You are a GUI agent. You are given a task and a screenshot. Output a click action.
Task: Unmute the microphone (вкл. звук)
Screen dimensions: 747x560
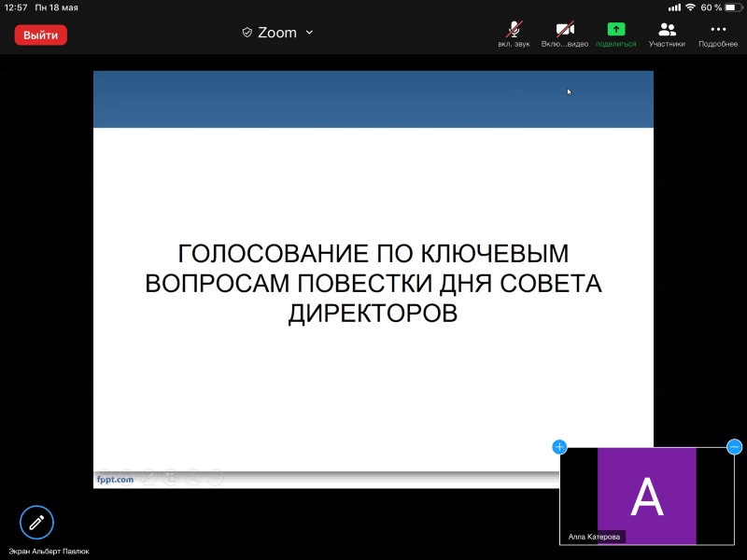coord(514,35)
